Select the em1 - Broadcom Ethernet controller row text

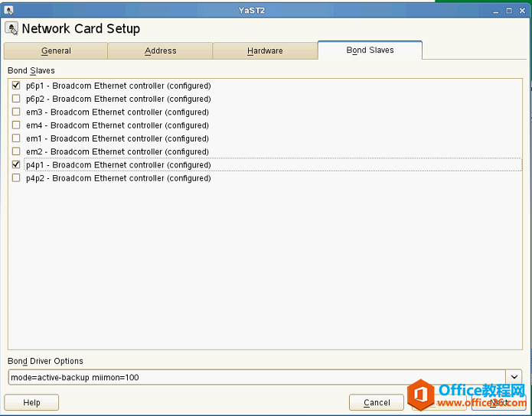(x=117, y=138)
